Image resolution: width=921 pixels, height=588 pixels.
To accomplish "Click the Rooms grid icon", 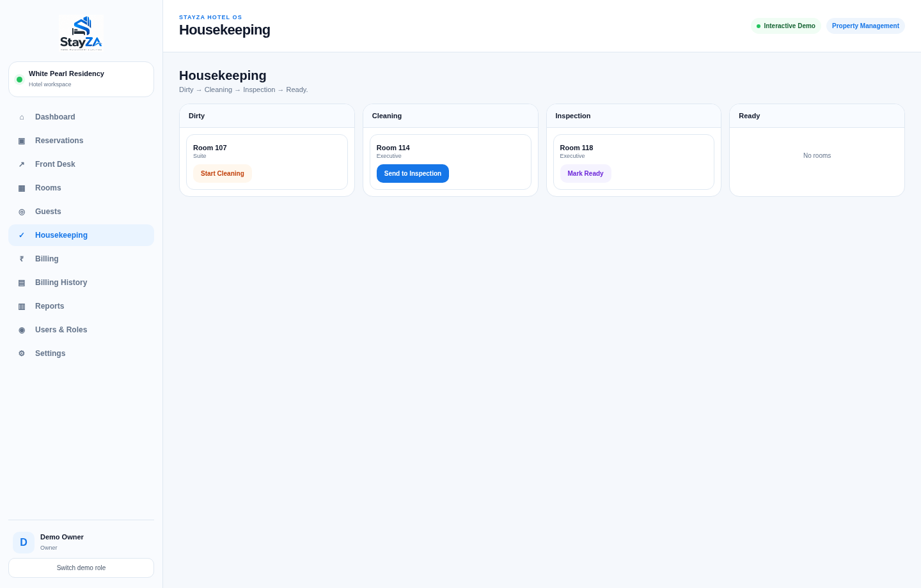I will [x=22, y=188].
